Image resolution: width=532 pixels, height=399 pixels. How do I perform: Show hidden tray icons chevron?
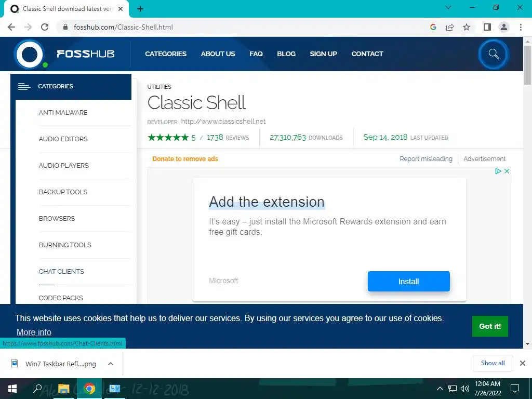tap(440, 389)
